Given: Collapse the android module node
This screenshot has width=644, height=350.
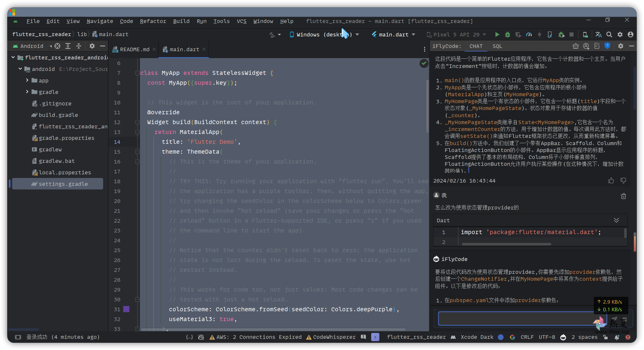Looking at the screenshot, I should coord(20,69).
